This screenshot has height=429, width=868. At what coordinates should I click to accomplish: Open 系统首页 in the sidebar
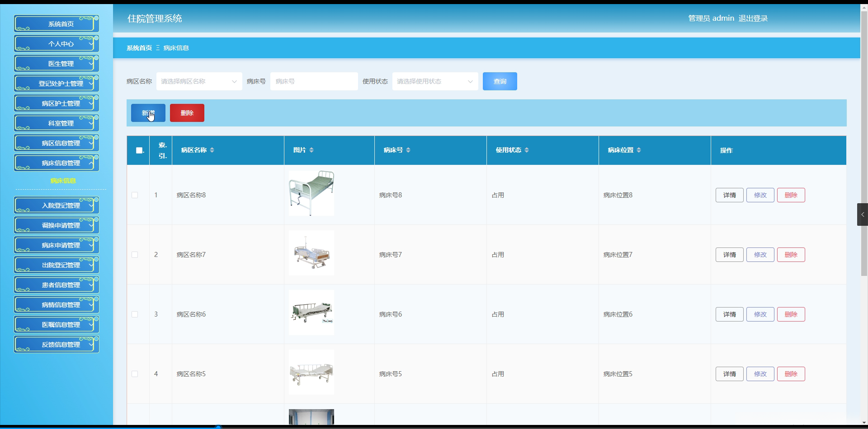coord(57,24)
